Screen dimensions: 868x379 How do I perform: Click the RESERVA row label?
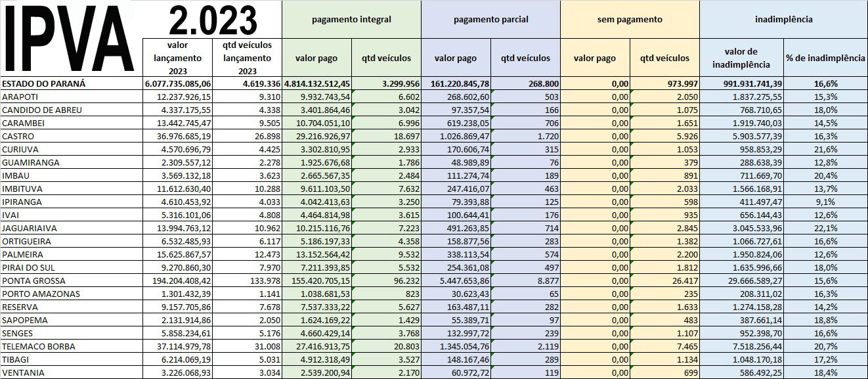(x=72, y=307)
